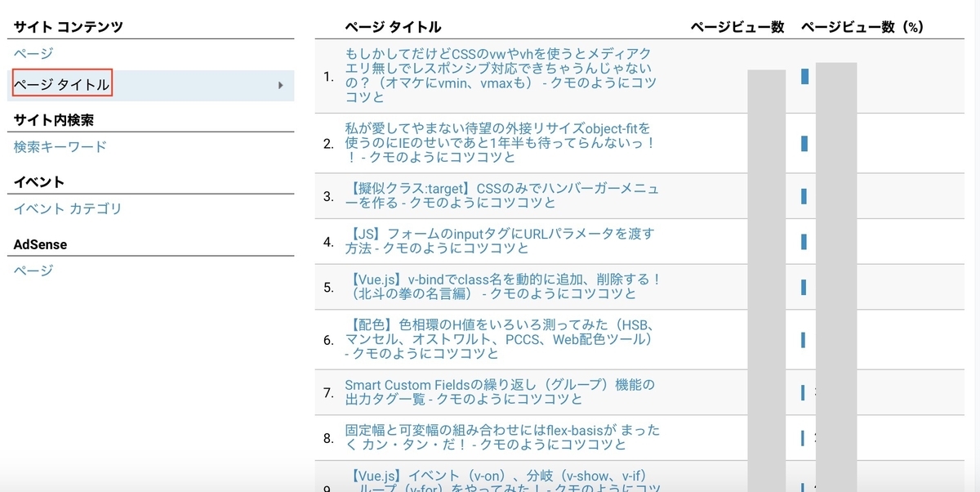Open the object-fit IE article link
Viewport: 980px width, 492px height.
500,143
